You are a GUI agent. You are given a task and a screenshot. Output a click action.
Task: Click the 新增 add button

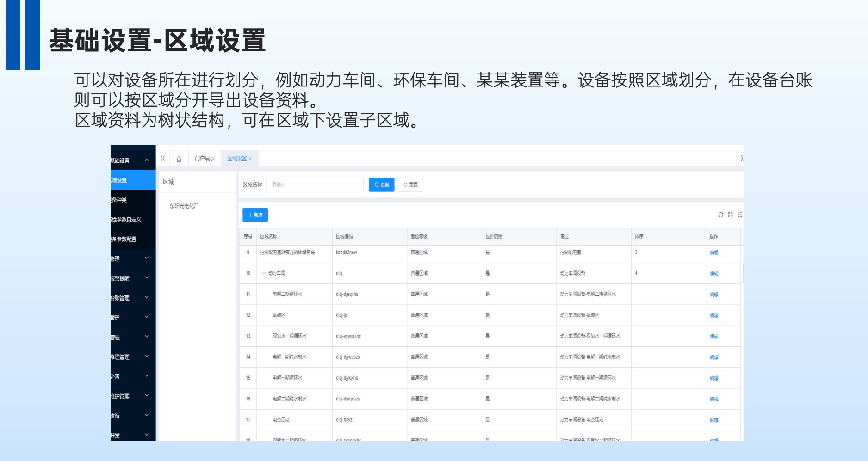click(x=255, y=215)
